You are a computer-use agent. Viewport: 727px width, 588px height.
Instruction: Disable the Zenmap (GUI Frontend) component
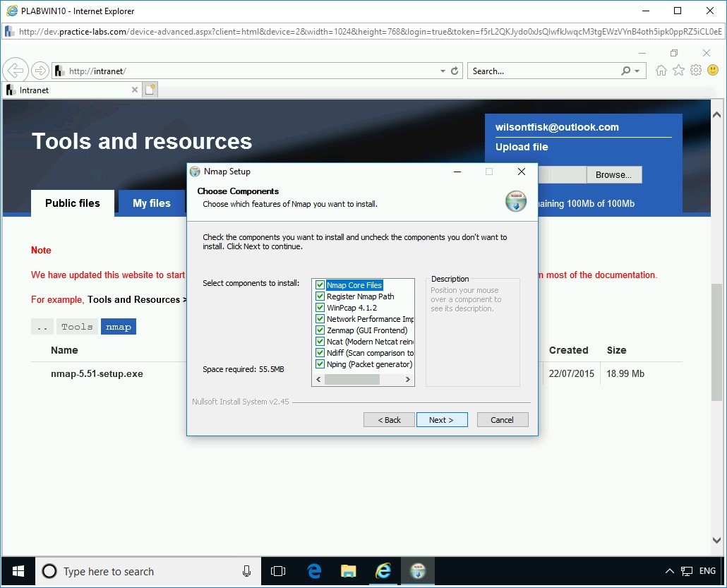coord(320,330)
